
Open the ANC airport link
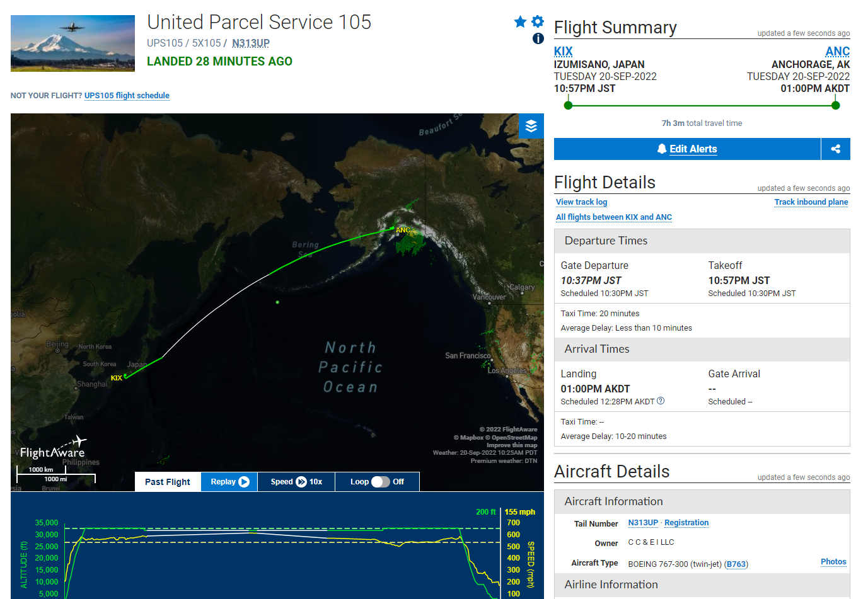(x=838, y=52)
